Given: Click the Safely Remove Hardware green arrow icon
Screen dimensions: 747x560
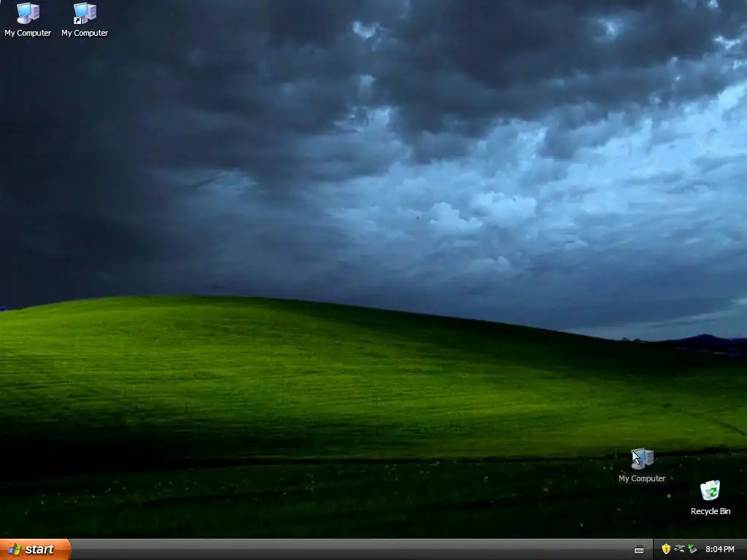Looking at the screenshot, I should tap(692, 549).
